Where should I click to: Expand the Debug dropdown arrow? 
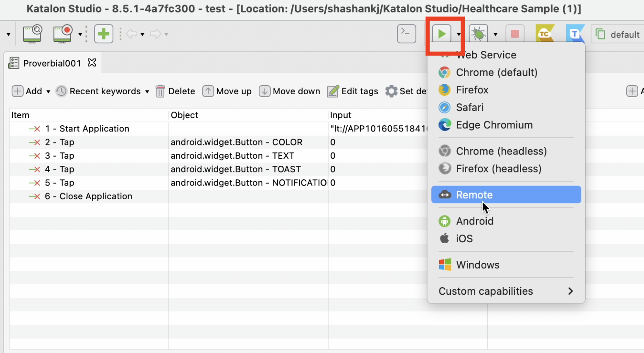pyautogui.click(x=495, y=35)
